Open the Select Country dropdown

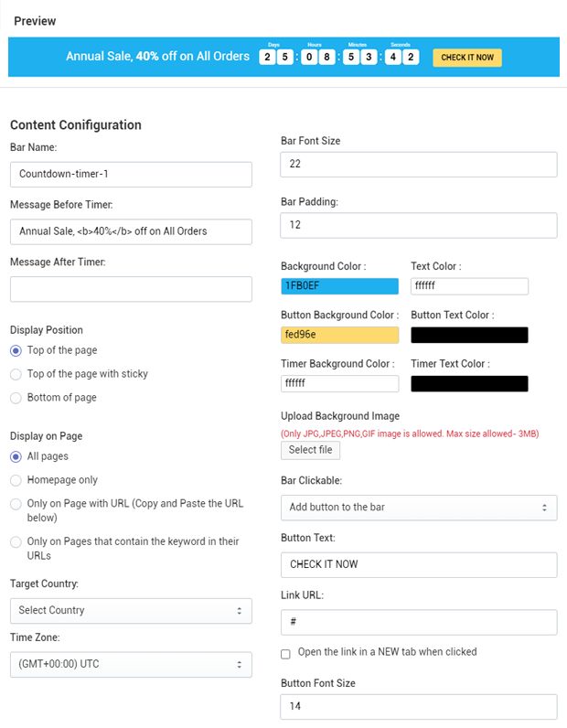131,611
